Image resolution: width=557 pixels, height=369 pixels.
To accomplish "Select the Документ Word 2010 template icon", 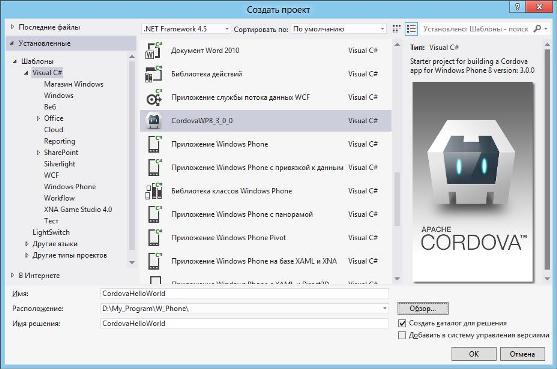I will 153,50.
